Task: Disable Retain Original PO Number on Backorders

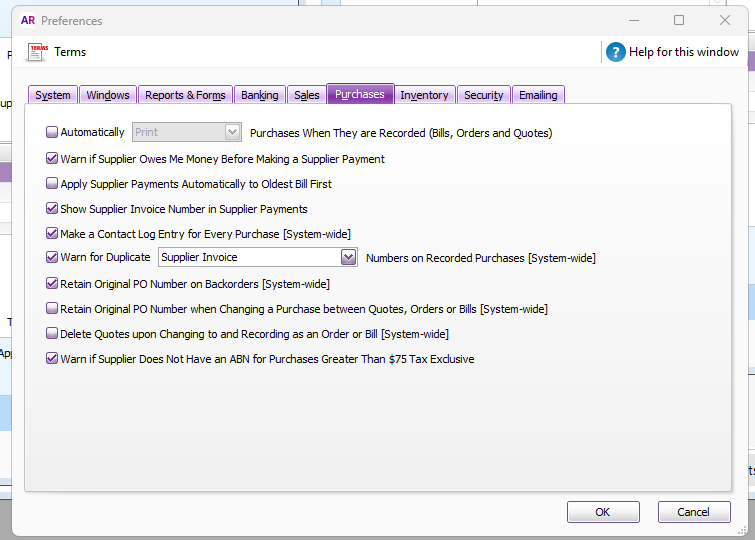Action: 52,284
